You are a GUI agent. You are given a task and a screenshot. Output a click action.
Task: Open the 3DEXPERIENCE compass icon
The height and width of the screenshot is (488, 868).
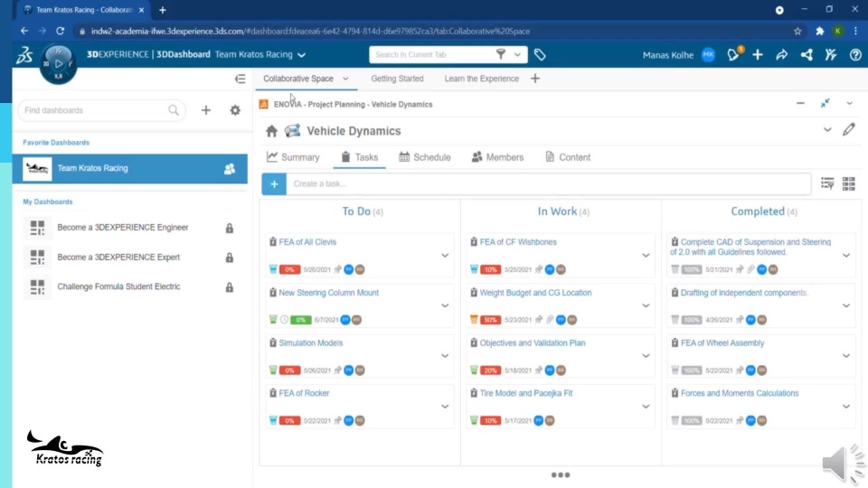pos(58,64)
